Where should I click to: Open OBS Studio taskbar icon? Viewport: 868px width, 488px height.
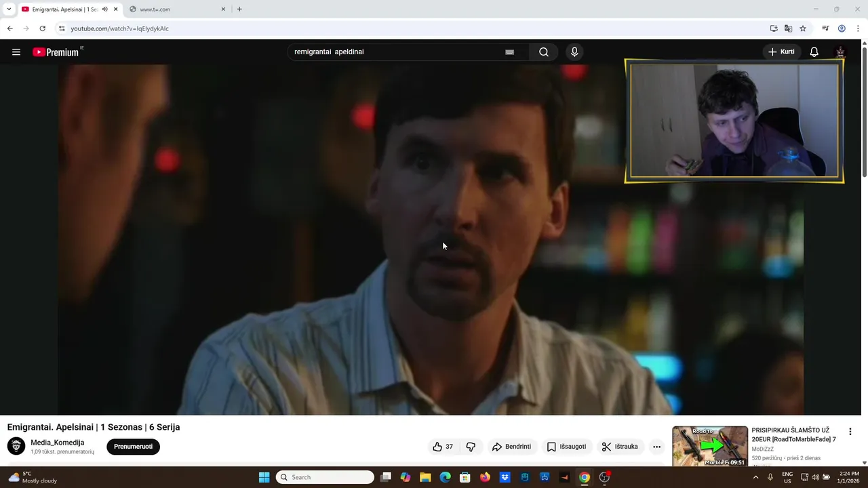(604, 477)
